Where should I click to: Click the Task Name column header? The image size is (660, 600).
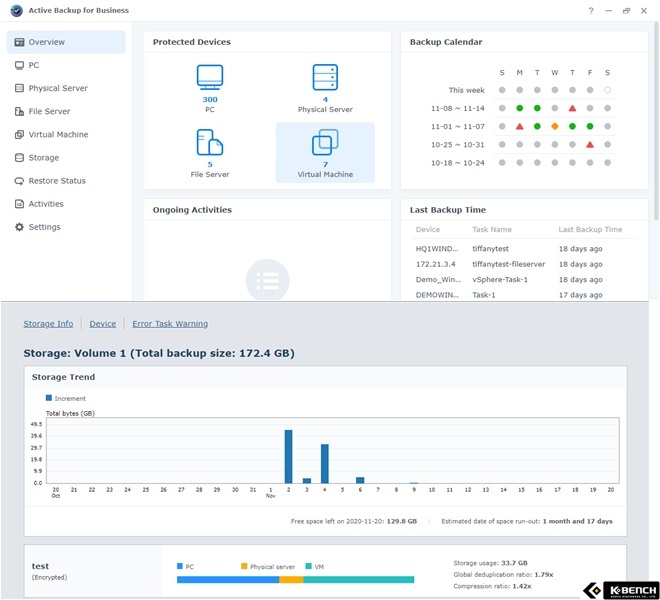(492, 229)
